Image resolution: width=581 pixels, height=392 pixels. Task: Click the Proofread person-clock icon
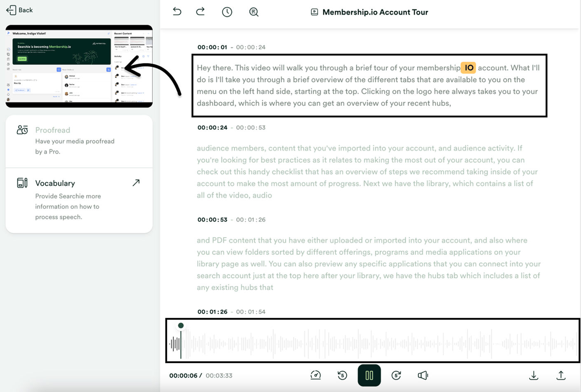[x=22, y=130]
